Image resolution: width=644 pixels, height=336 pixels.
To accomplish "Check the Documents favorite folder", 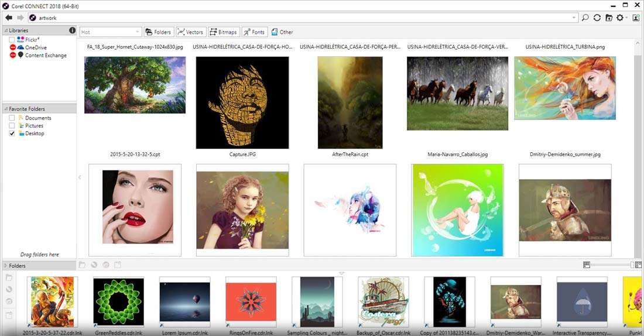I will (x=12, y=118).
